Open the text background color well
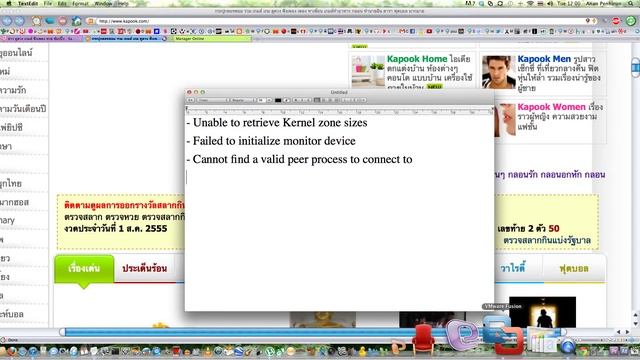The width and height of the screenshot is (640, 360). pos(287,100)
